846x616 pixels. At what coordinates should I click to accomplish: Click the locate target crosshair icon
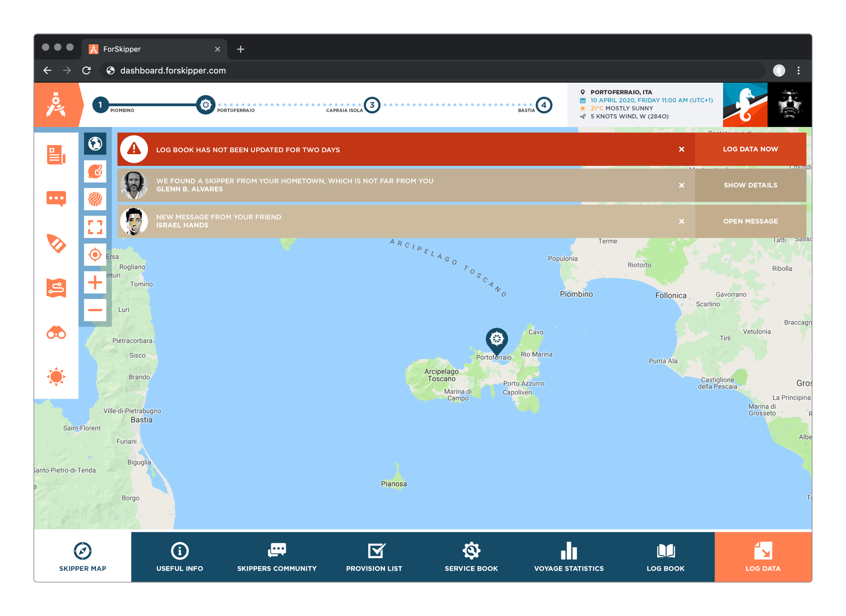coord(95,255)
